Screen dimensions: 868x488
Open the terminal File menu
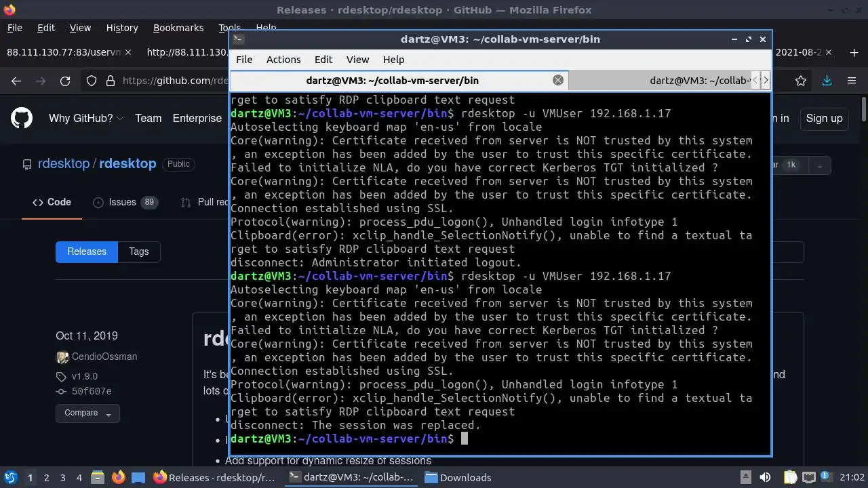[244, 60]
